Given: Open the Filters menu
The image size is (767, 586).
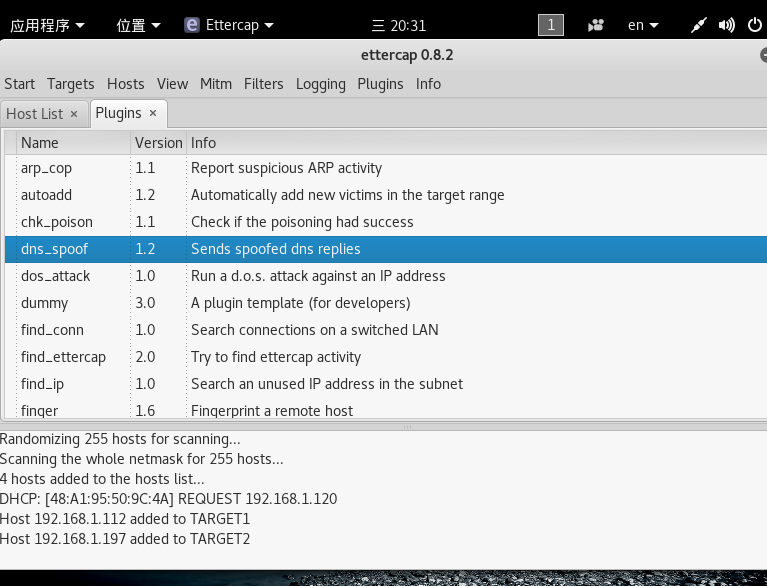Looking at the screenshot, I should (264, 84).
